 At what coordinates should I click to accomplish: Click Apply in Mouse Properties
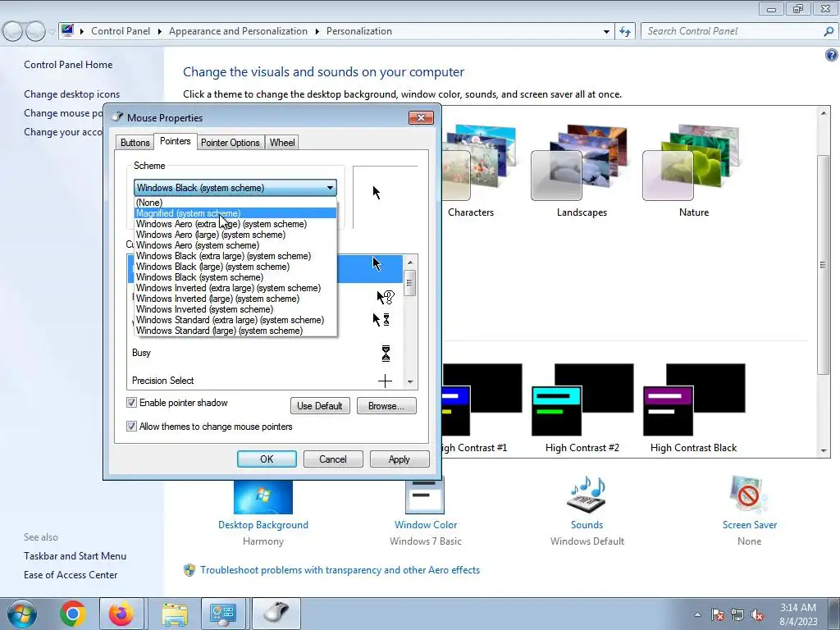tap(399, 459)
